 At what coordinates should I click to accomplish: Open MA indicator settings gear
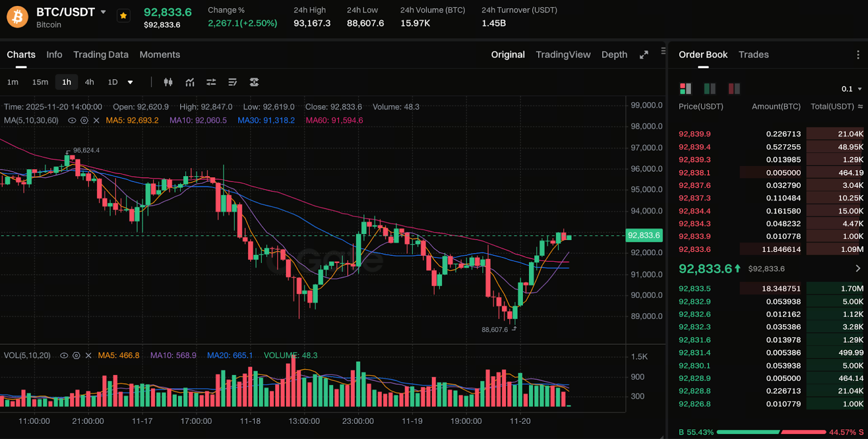coord(84,120)
